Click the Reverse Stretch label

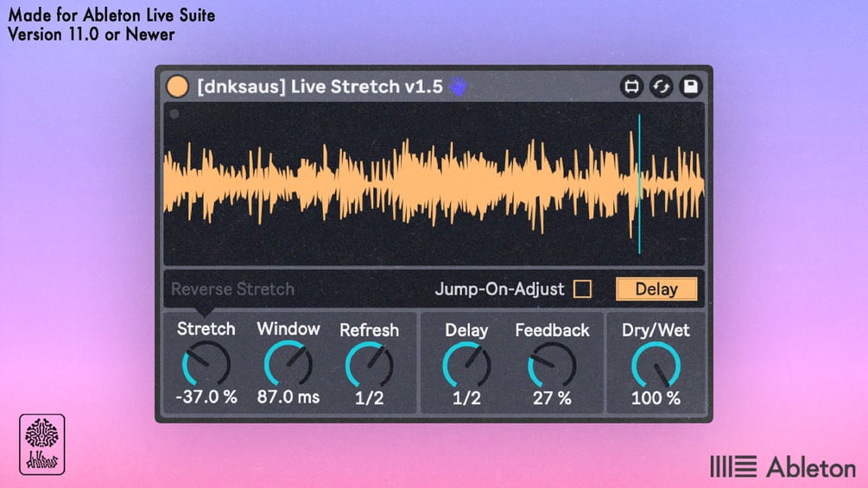(232, 288)
